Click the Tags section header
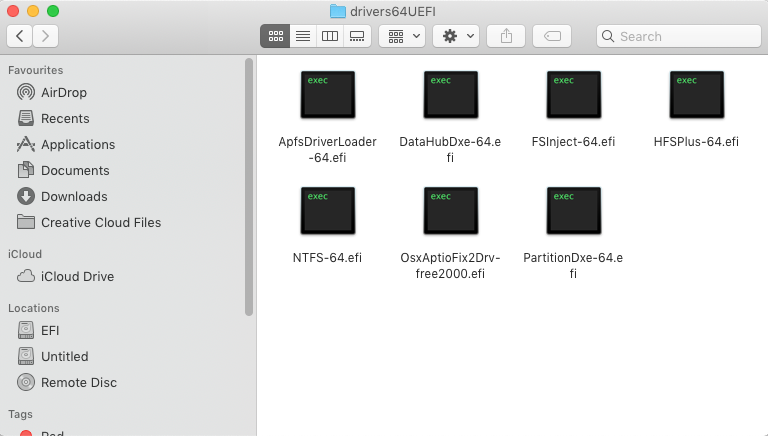 tap(20, 414)
